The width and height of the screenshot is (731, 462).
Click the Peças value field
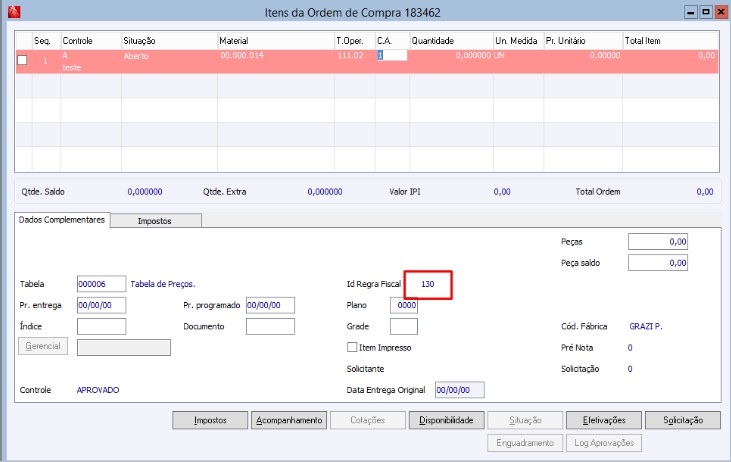pyautogui.click(x=658, y=241)
